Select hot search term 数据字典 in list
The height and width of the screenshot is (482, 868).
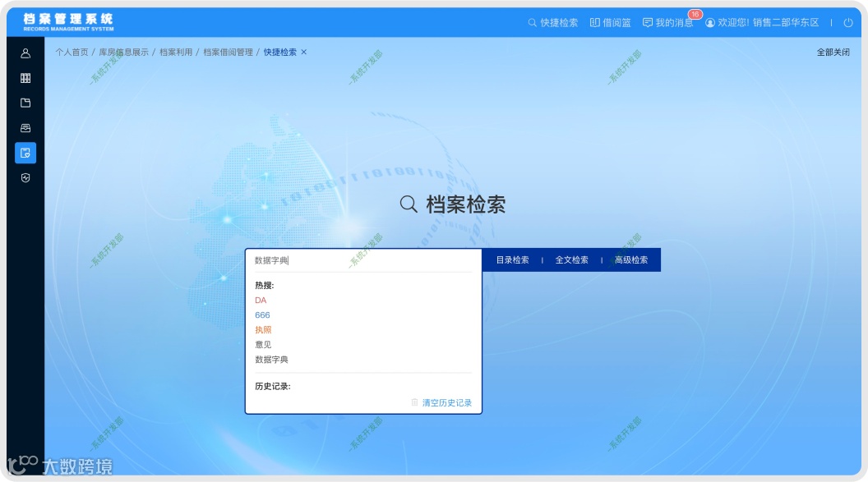(271, 360)
